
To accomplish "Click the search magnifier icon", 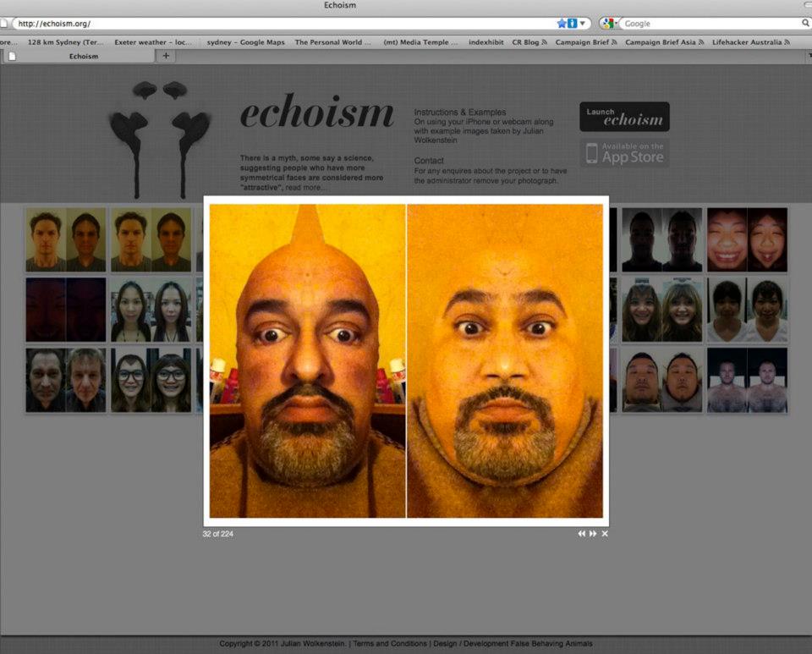I will click(x=806, y=24).
